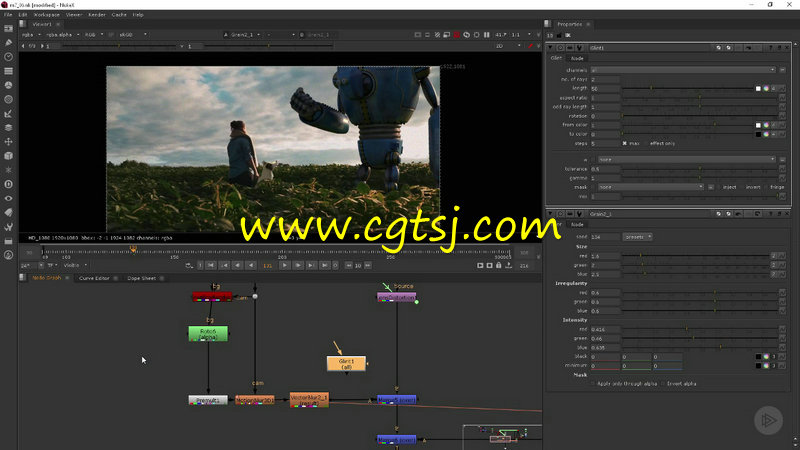The width and height of the screenshot is (800, 450).
Task: Open the A input Grain2_1 dropdown
Action: pyautogui.click(x=244, y=35)
